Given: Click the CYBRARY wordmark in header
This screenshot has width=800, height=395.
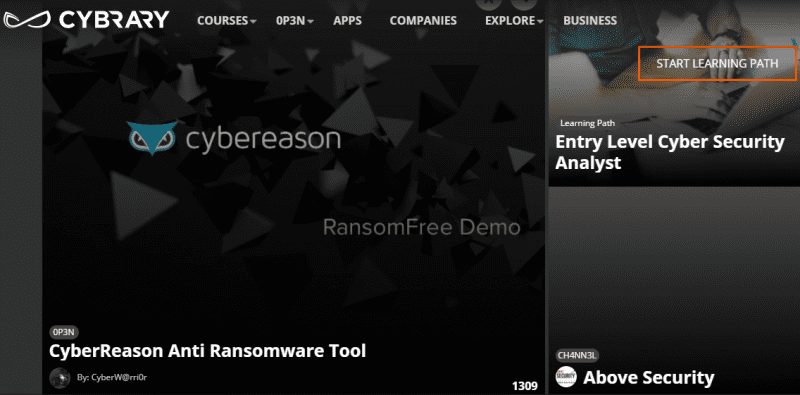Looking at the screenshot, I should (114, 20).
